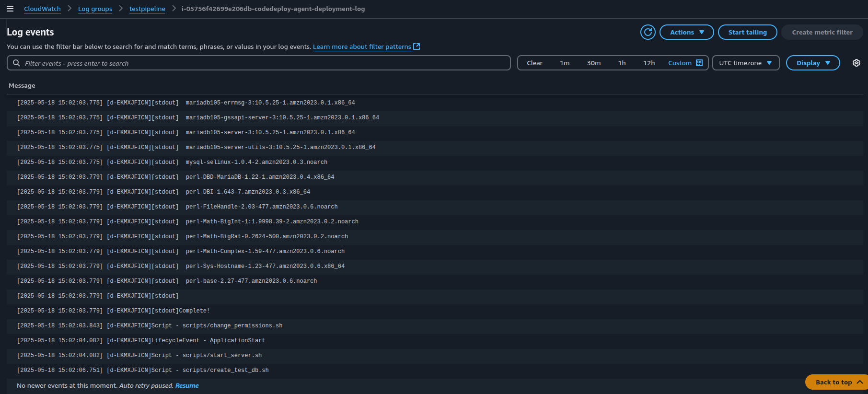Image resolution: width=868 pixels, height=394 pixels.
Task: Select the change_permissions.sh script log row
Action: pos(435,325)
